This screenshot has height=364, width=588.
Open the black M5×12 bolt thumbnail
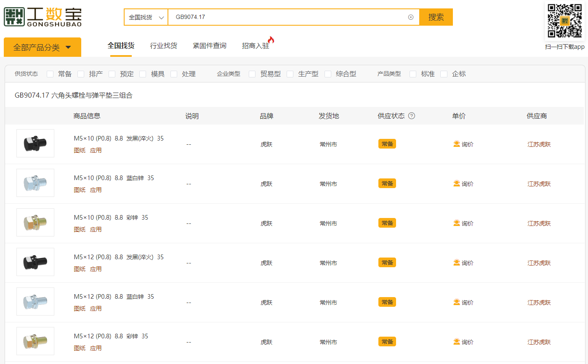click(35, 262)
